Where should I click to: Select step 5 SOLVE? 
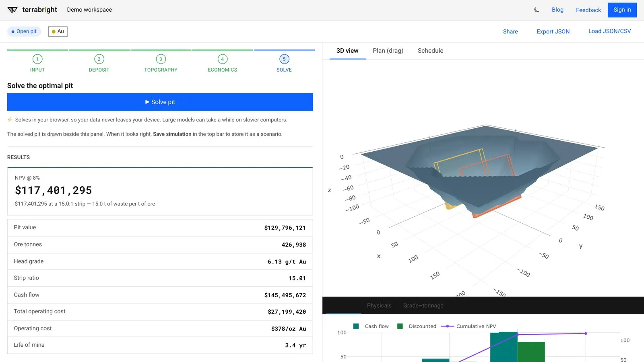coord(284,63)
